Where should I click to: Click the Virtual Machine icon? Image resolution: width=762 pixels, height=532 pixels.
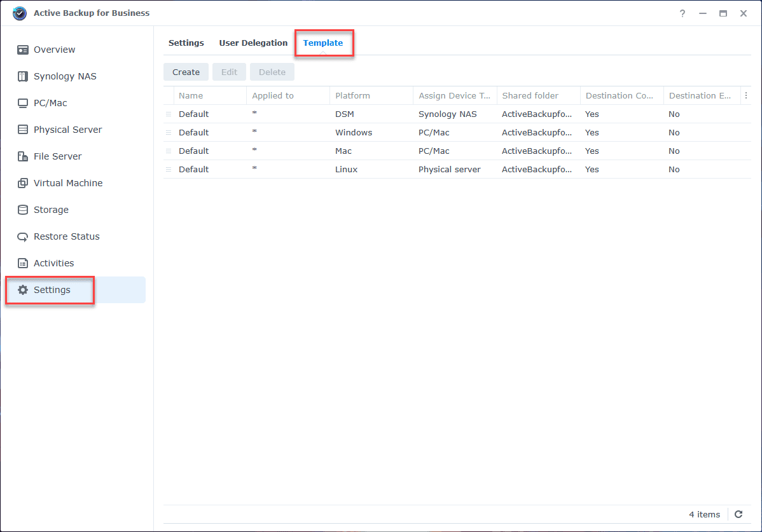[x=23, y=183]
